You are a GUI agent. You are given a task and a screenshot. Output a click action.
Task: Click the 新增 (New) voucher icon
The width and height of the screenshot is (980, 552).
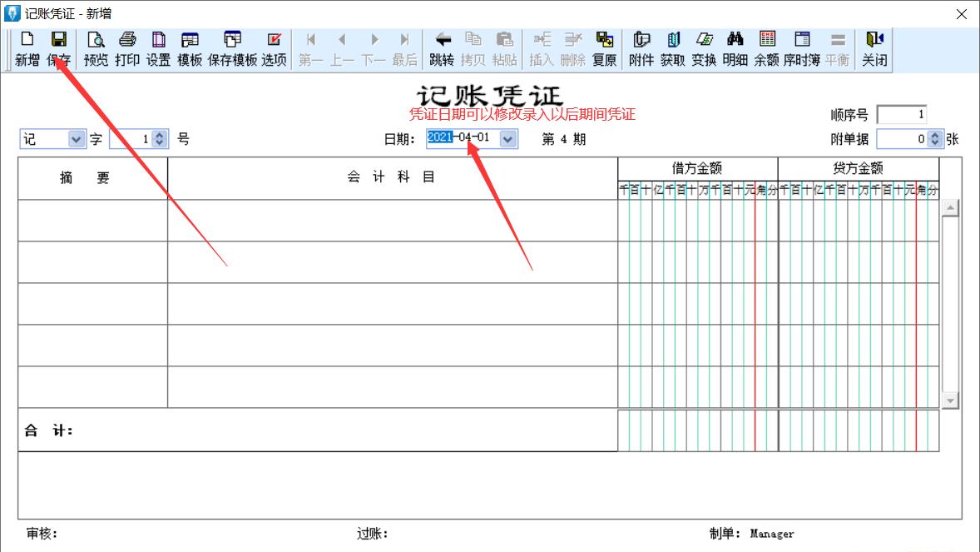(27, 48)
